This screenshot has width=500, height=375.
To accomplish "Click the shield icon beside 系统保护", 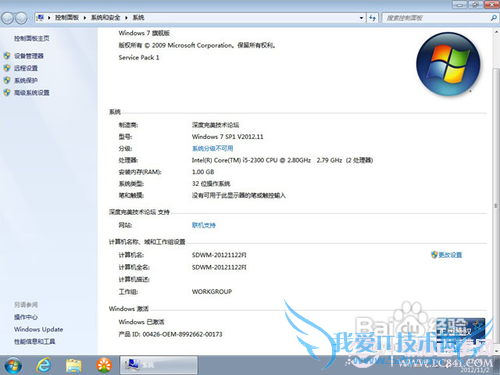I will [x=7, y=80].
